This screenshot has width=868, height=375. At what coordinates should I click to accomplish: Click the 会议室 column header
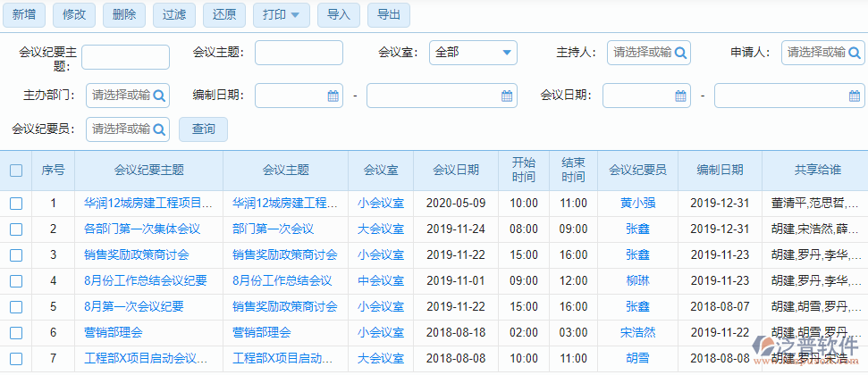(x=381, y=171)
